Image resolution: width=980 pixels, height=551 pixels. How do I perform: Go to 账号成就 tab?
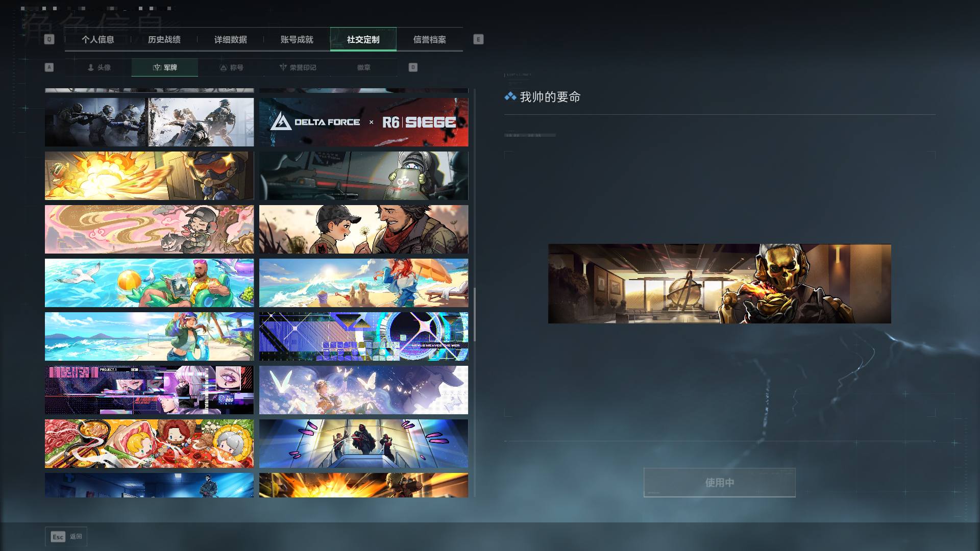point(297,39)
